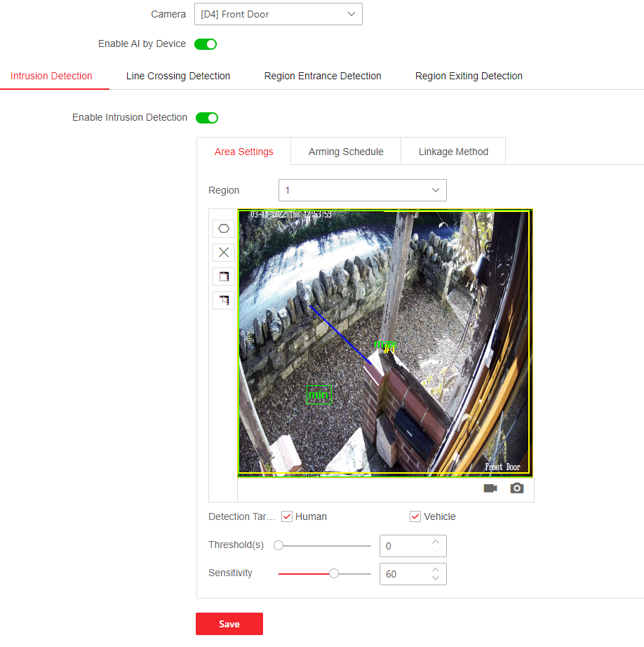
Task: Select the draw polygon area tool
Action: tap(224, 229)
